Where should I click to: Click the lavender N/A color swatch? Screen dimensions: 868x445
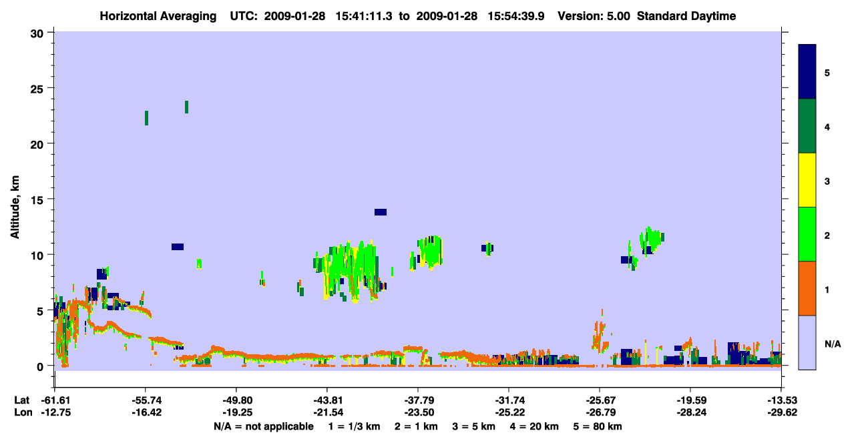coord(807,342)
